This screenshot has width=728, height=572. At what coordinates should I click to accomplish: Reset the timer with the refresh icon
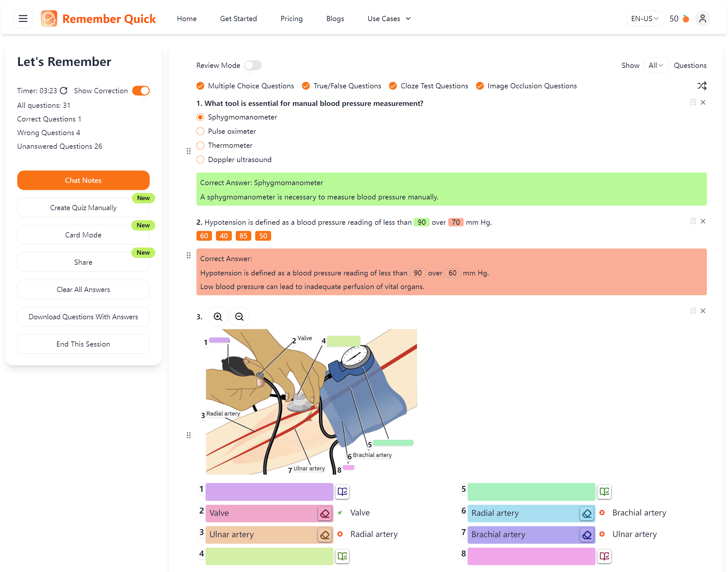coord(63,90)
